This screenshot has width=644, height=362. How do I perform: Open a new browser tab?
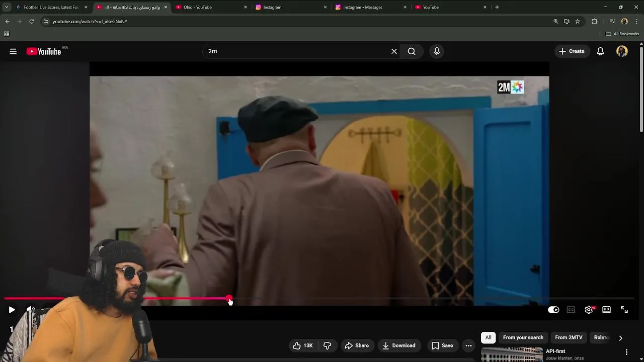tap(497, 7)
